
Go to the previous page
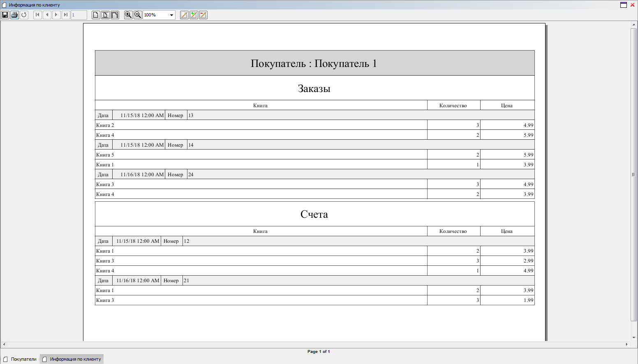47,15
